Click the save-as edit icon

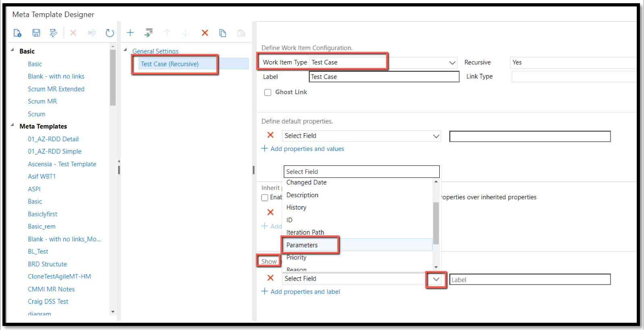(53, 33)
